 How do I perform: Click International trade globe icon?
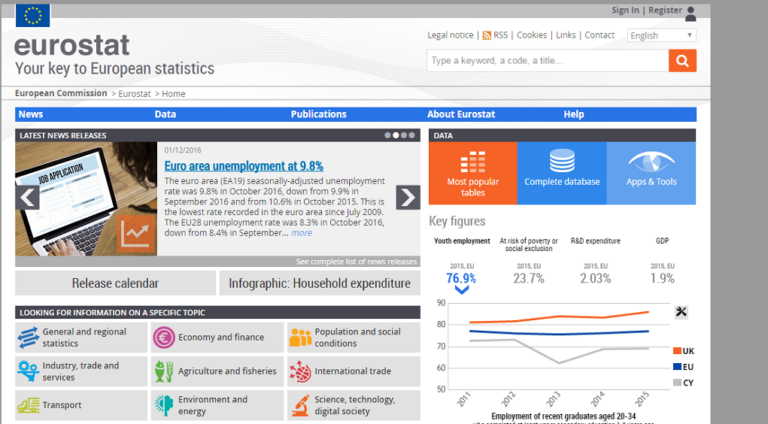click(x=300, y=372)
